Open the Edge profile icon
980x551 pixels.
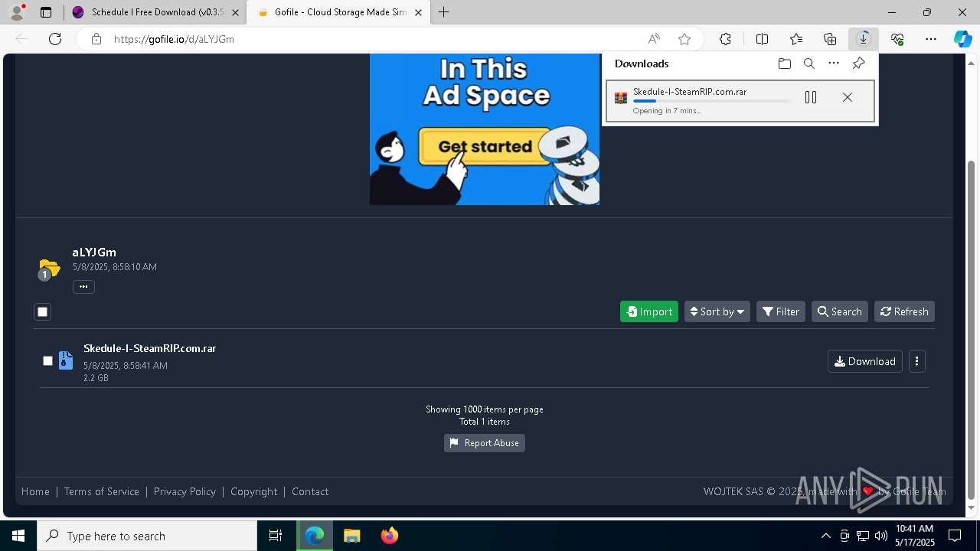17,12
